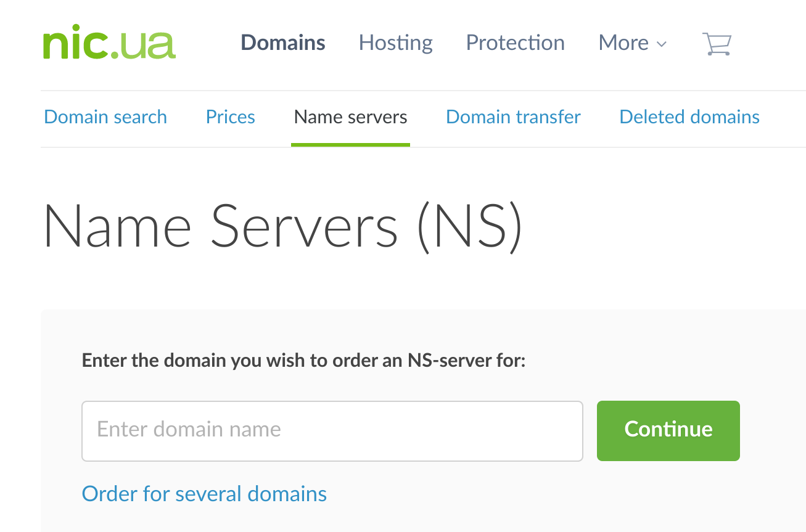
Task: Click the light green ".ua" logo part
Action: pyautogui.click(x=145, y=44)
